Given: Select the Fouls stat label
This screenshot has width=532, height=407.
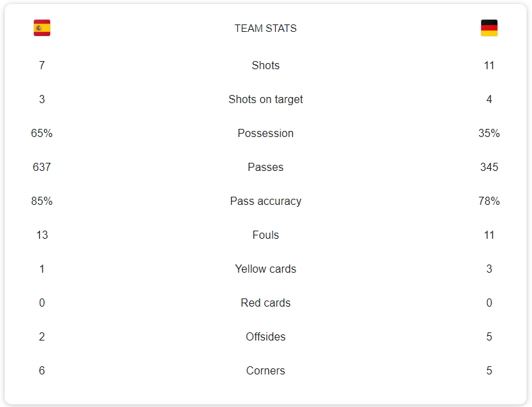Looking at the screenshot, I should (x=266, y=235).
